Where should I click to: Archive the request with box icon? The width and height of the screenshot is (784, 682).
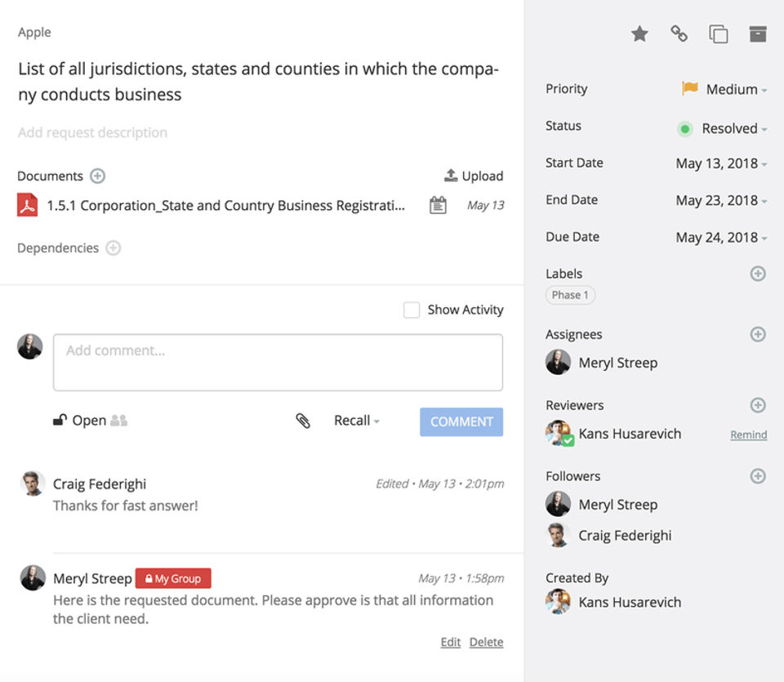(x=758, y=33)
